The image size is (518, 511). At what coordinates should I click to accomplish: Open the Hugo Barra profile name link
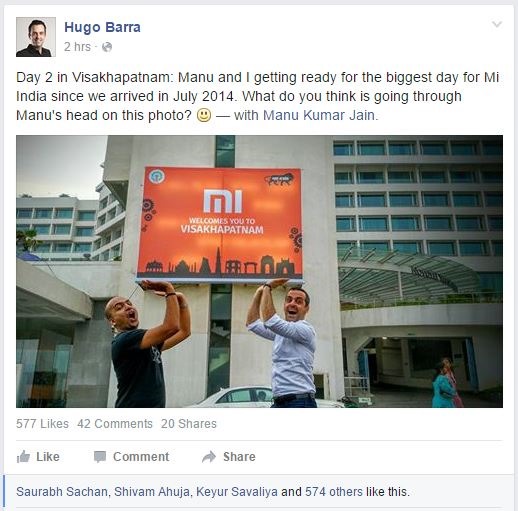point(102,27)
